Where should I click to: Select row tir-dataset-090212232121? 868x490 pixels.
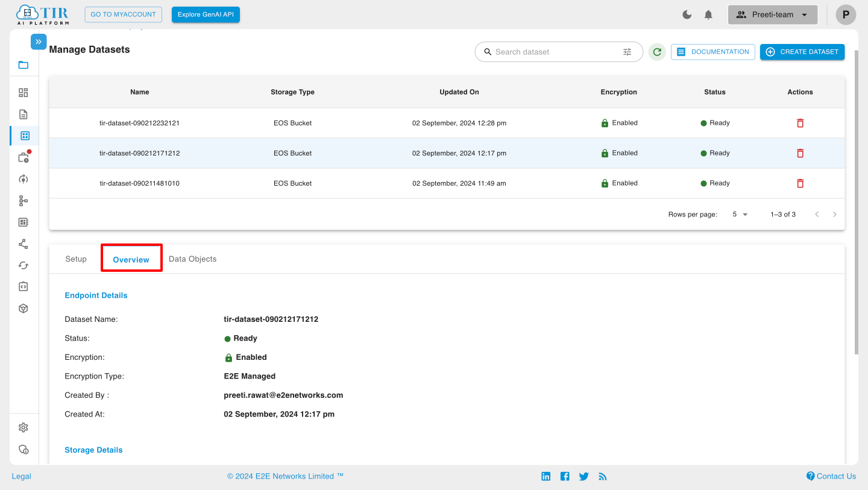[x=447, y=123]
